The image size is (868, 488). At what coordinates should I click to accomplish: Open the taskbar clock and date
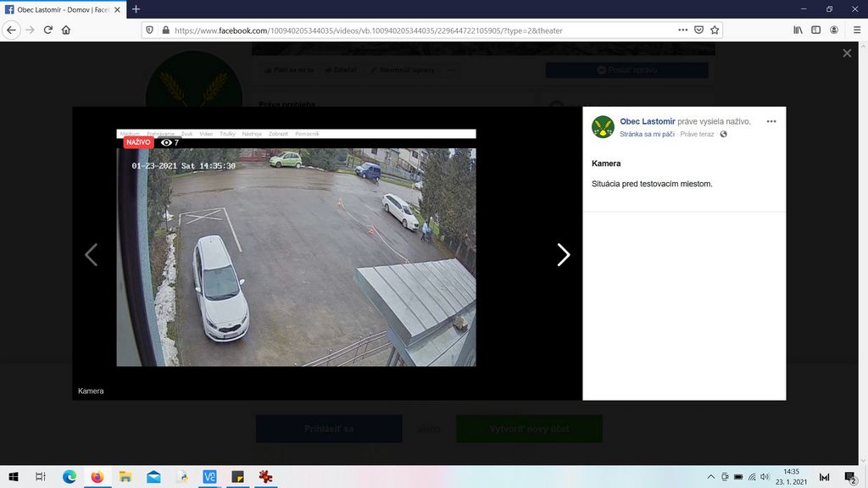792,476
